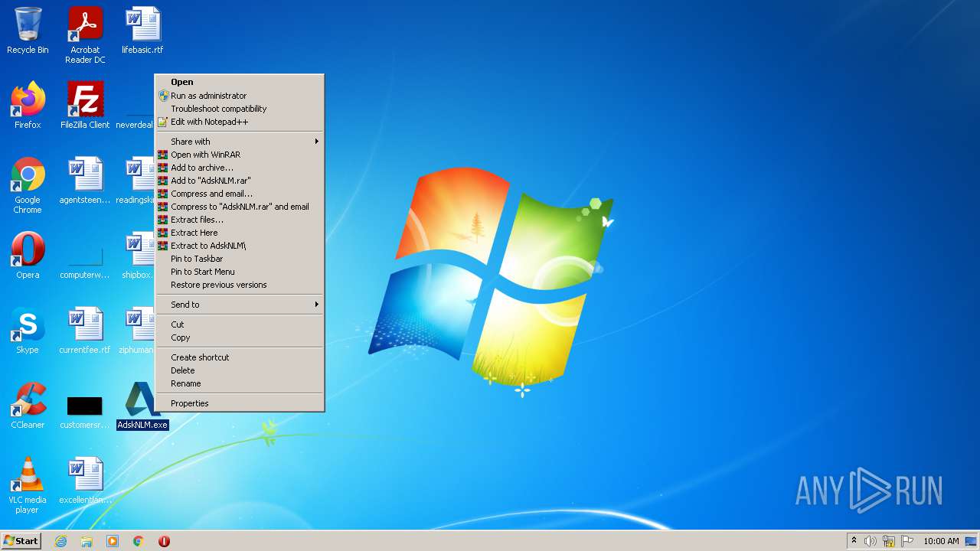Image resolution: width=980 pixels, height=551 pixels.
Task: Choose Compress to "AdskNLM.rar" and email
Action: click(x=240, y=207)
